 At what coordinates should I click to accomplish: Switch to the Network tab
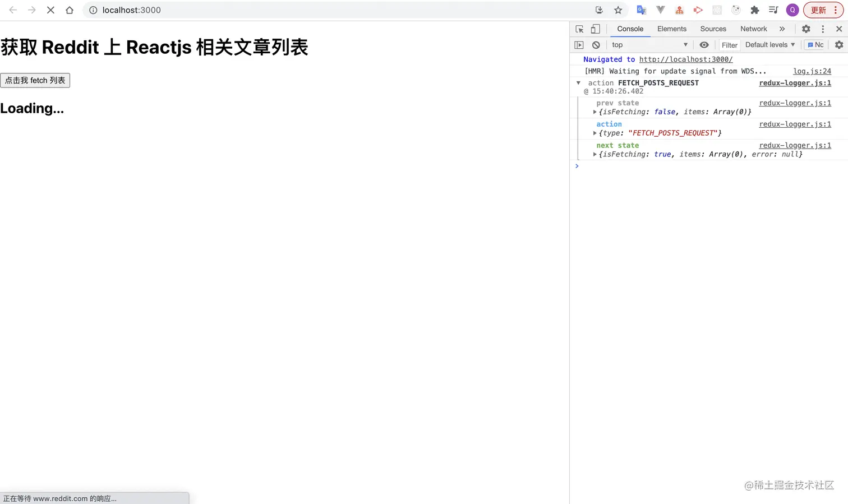pyautogui.click(x=753, y=29)
